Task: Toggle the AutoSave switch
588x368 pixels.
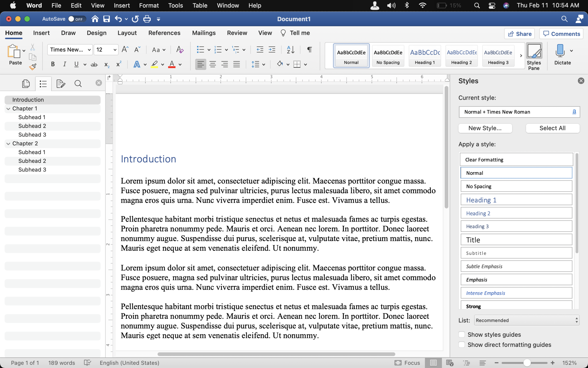Action: click(76, 19)
